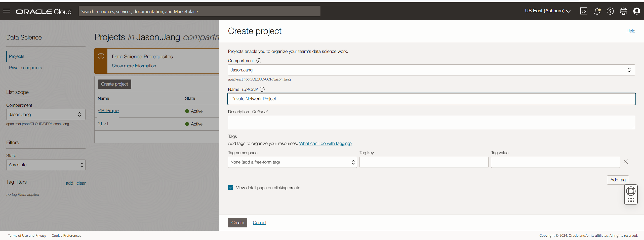Open the user profile menu
The image size is (644, 240).
(637, 11)
